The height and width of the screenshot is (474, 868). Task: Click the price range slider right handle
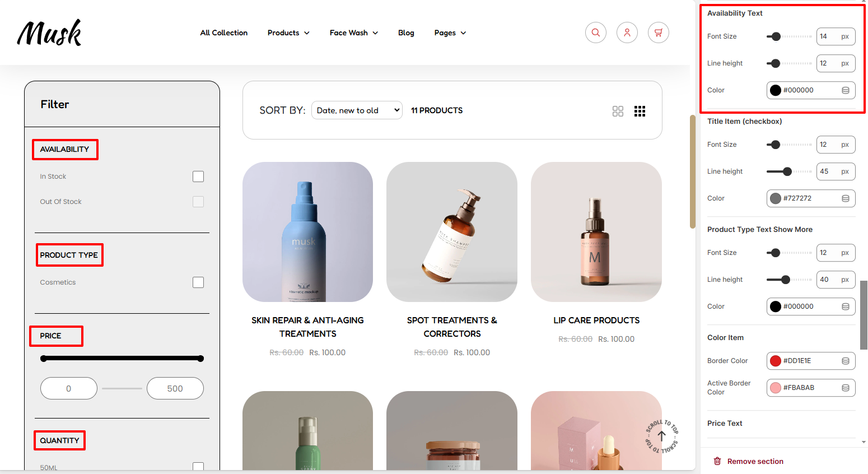pos(200,358)
